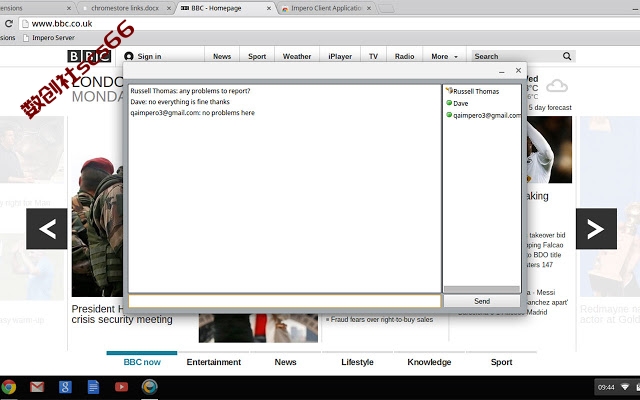
Task: Close the BBC - Homepage tab
Action: click(269, 8)
